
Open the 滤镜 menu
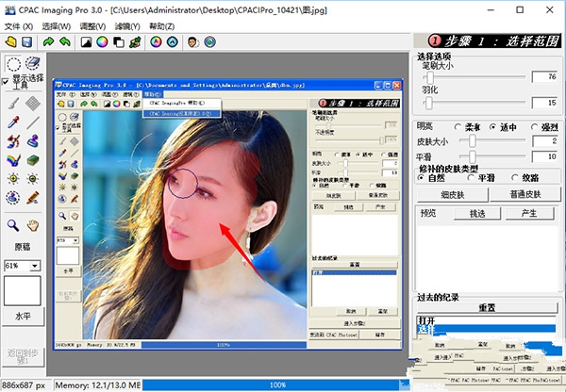click(127, 26)
